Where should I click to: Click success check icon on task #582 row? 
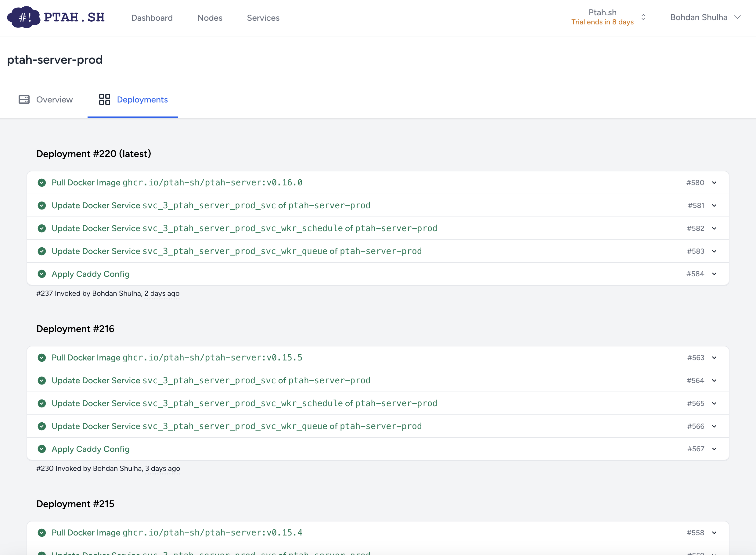click(x=42, y=228)
